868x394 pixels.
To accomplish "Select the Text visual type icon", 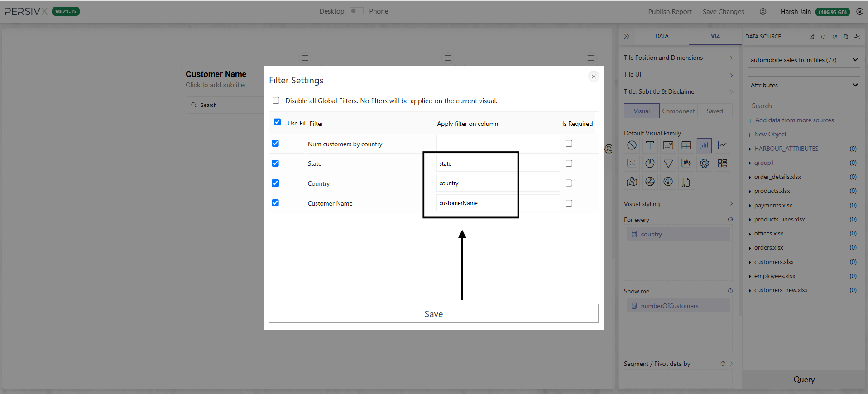I will pyautogui.click(x=650, y=145).
